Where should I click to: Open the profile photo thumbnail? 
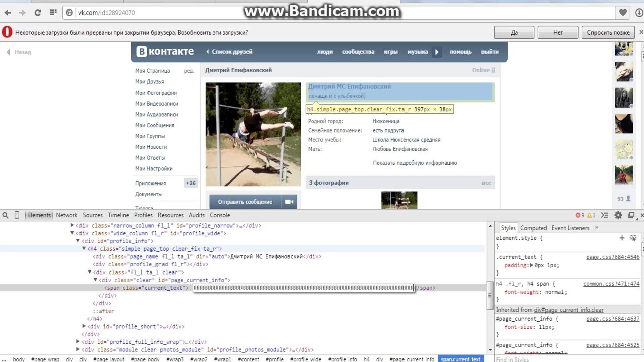click(x=253, y=134)
